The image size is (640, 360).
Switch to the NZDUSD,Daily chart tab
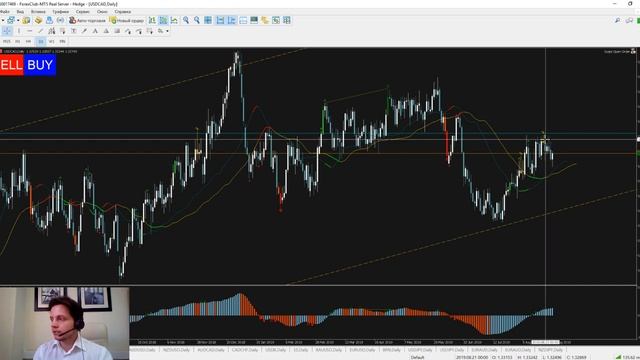[x=176, y=350]
